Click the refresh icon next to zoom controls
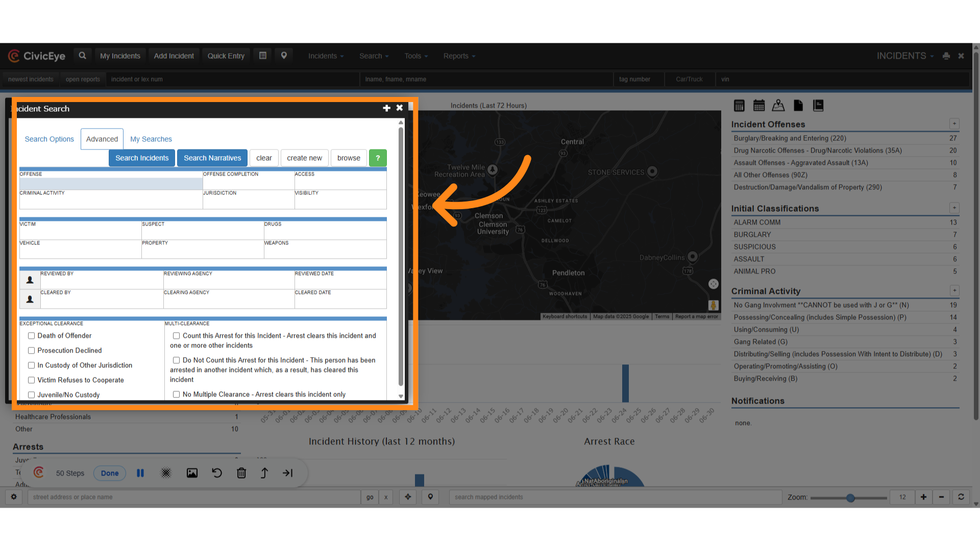Viewport: 980px width, 551px height. [x=961, y=497]
